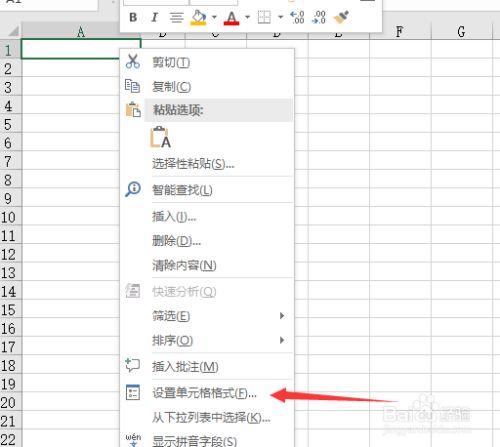Increase decimal places icon

[297, 17]
